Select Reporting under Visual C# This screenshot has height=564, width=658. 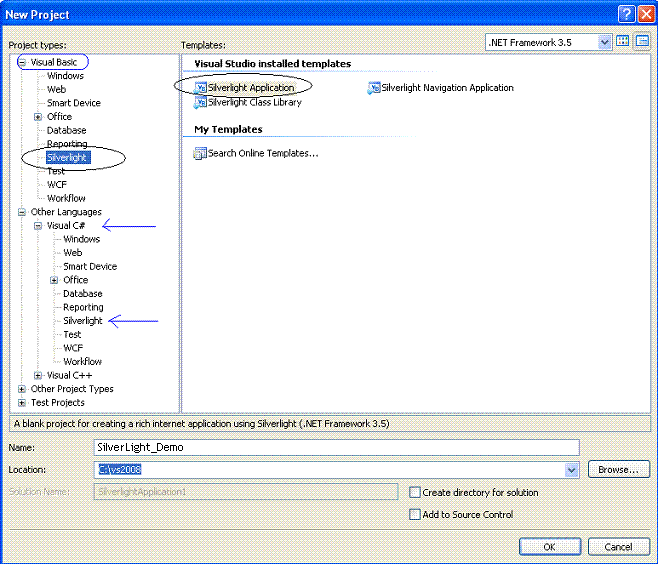(x=84, y=308)
